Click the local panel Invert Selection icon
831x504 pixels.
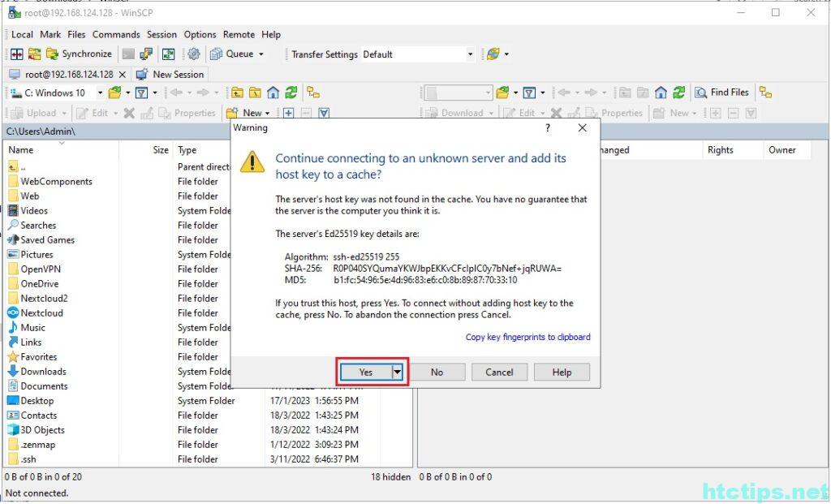pos(324,113)
